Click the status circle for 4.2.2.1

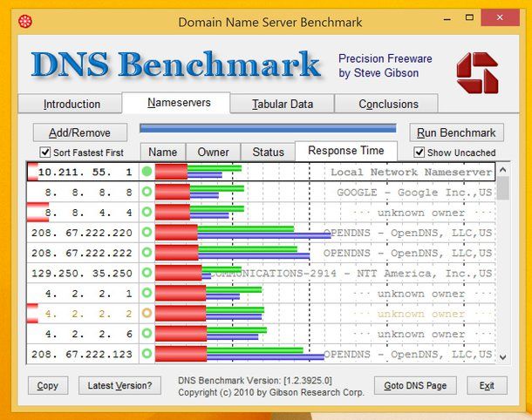click(x=147, y=293)
